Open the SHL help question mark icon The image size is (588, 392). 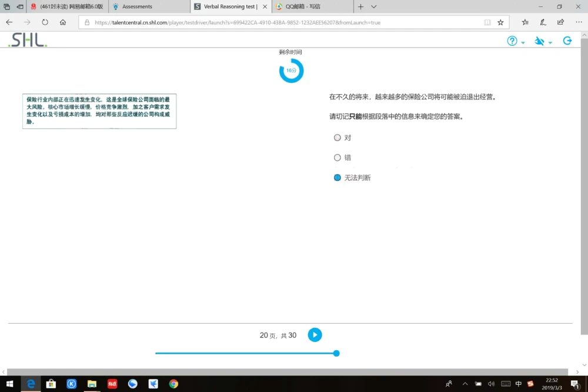pyautogui.click(x=511, y=41)
